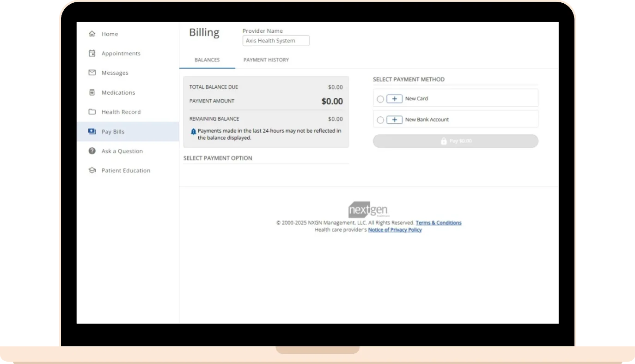The height and width of the screenshot is (364, 635).
Task: Open Appointments via the calendar icon
Action: (92, 53)
